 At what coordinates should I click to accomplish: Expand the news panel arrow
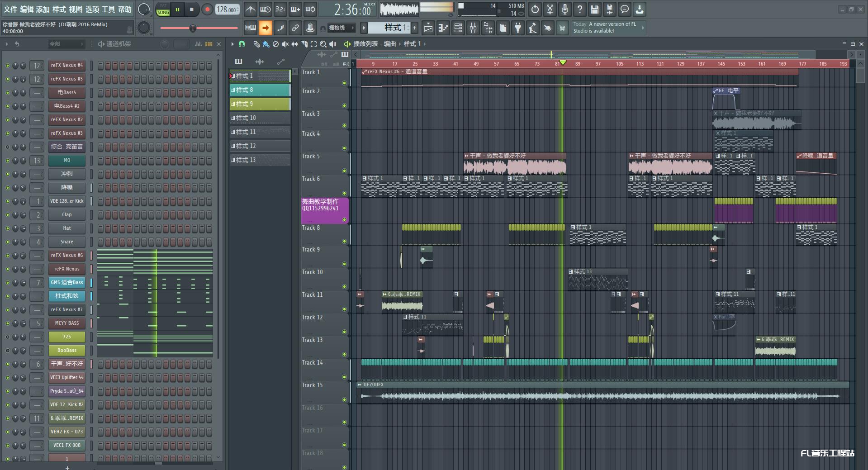click(643, 28)
